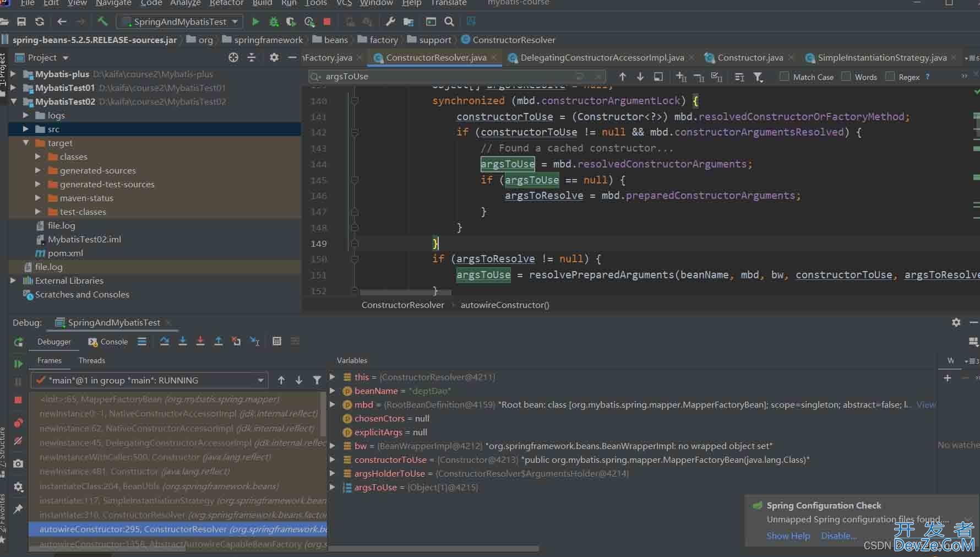This screenshot has width=980, height=557.
Task: Expand the mbd variable
Action: pos(332,404)
